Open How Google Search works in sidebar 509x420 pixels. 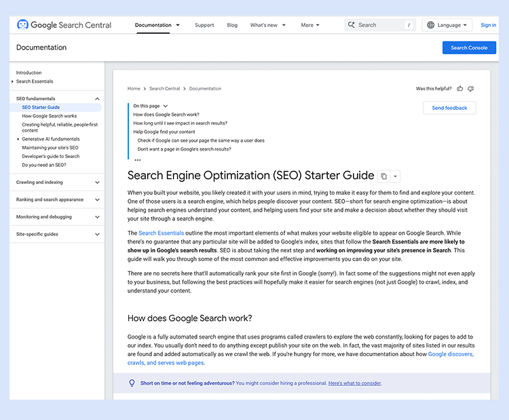(x=50, y=116)
